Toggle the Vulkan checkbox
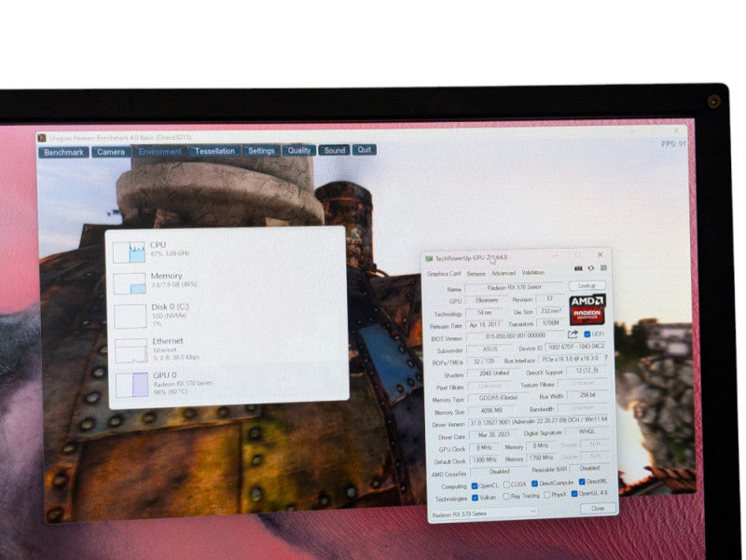746x560 pixels. coord(475,498)
